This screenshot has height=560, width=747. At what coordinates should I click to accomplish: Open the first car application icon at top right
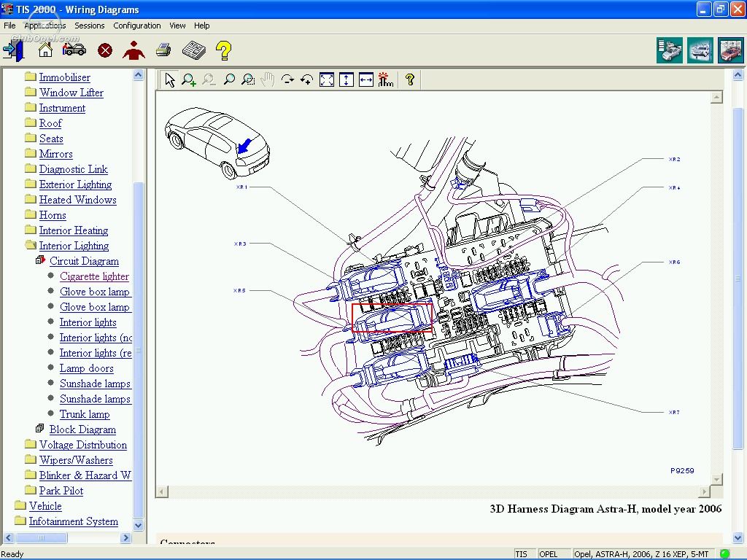(670, 50)
